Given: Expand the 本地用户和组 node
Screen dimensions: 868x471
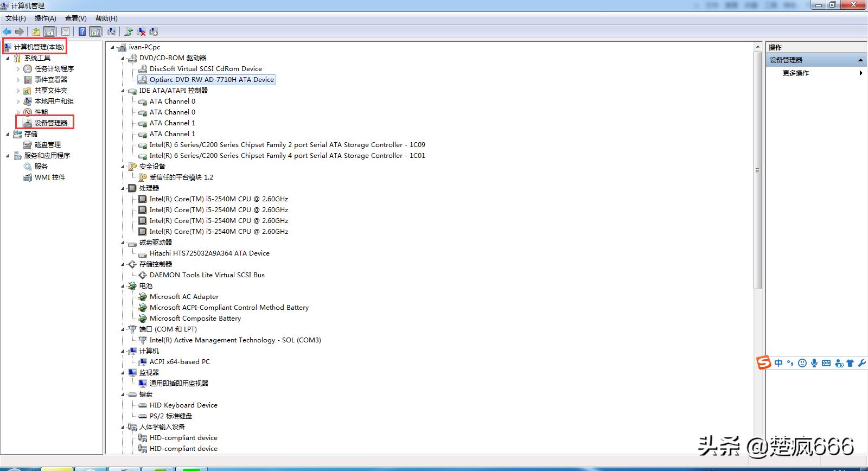Looking at the screenshot, I should click(x=18, y=101).
